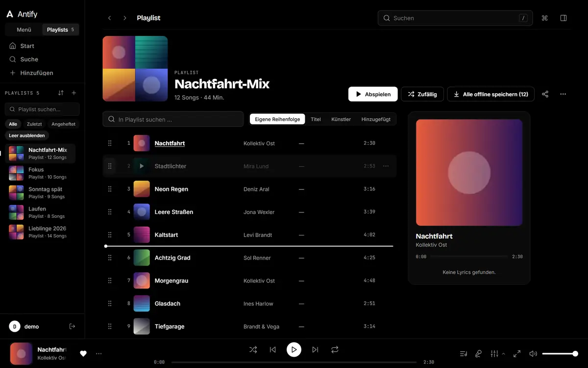The height and width of the screenshot is (368, 588).
Task: Click the Nachtfahrt-Mix playlist cover art
Action: pos(135,69)
